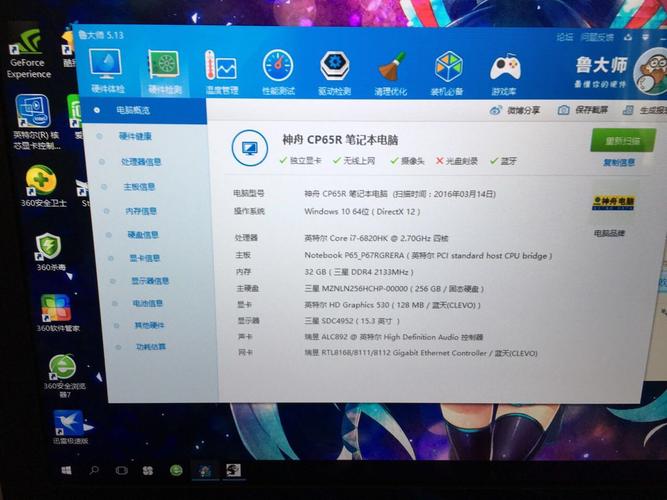Open the 360杀毒 desktop shortcut

pyautogui.click(x=50, y=252)
